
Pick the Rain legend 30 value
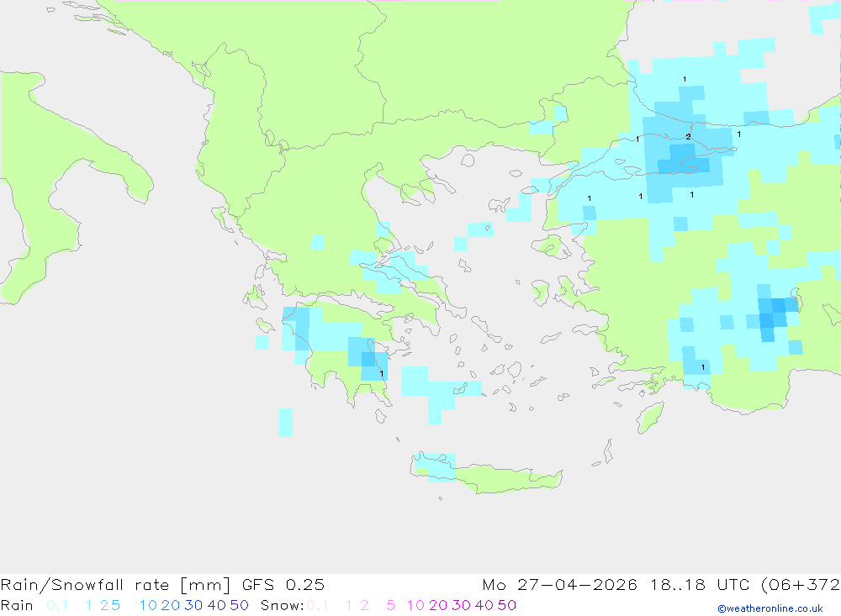(x=193, y=605)
